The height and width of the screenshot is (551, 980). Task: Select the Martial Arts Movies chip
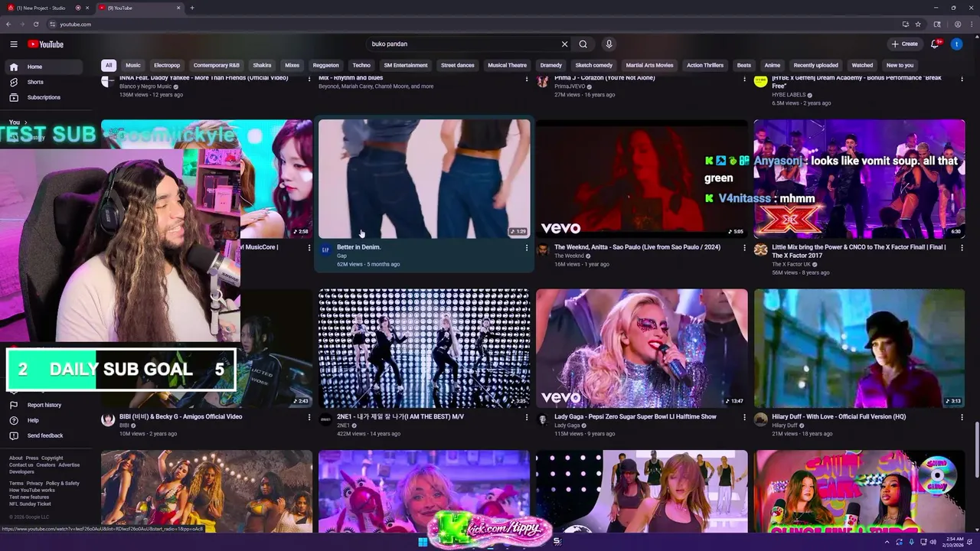click(x=649, y=65)
